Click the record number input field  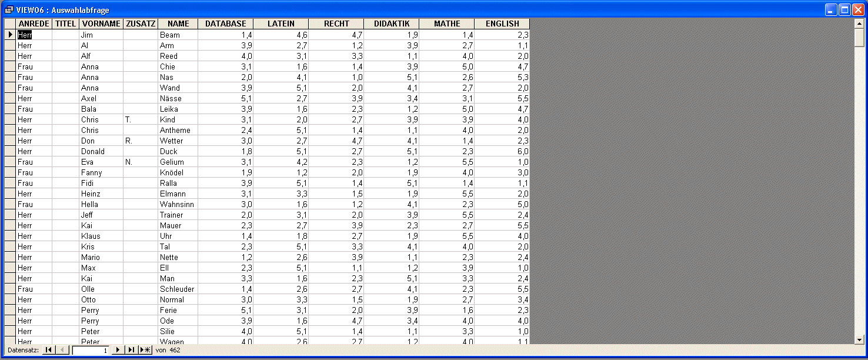(x=91, y=350)
